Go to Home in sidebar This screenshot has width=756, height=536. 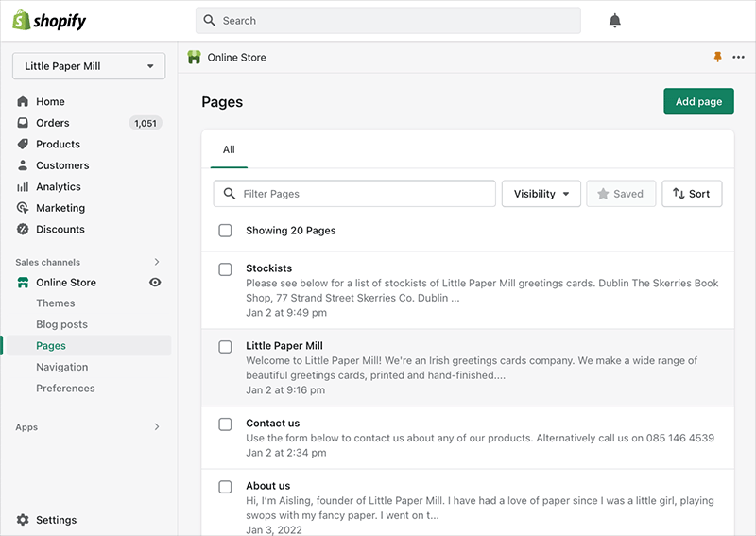[50, 101]
